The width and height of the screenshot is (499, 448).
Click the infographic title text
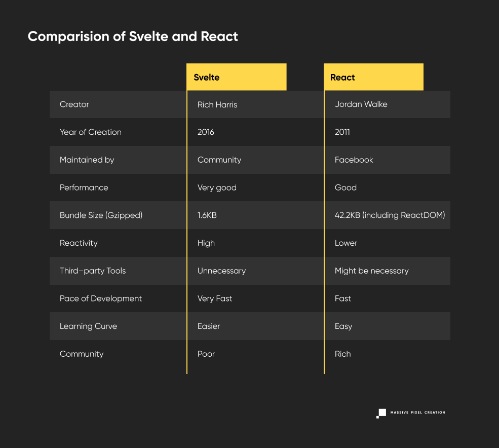click(133, 36)
